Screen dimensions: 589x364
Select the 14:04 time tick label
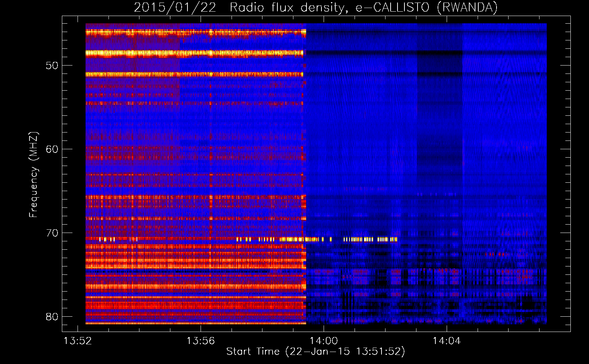pos(446,341)
